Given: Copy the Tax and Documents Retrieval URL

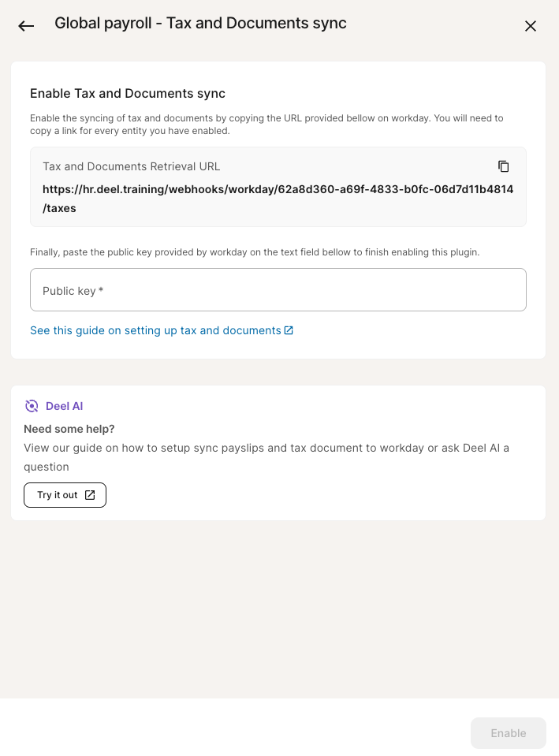Looking at the screenshot, I should [x=504, y=166].
